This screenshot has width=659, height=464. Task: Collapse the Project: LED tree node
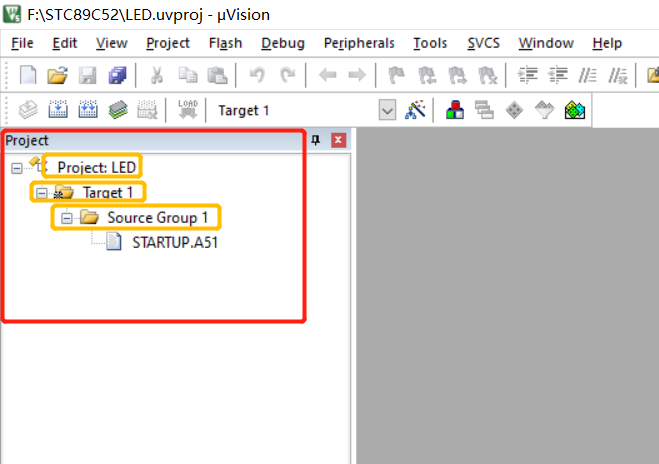point(17,169)
